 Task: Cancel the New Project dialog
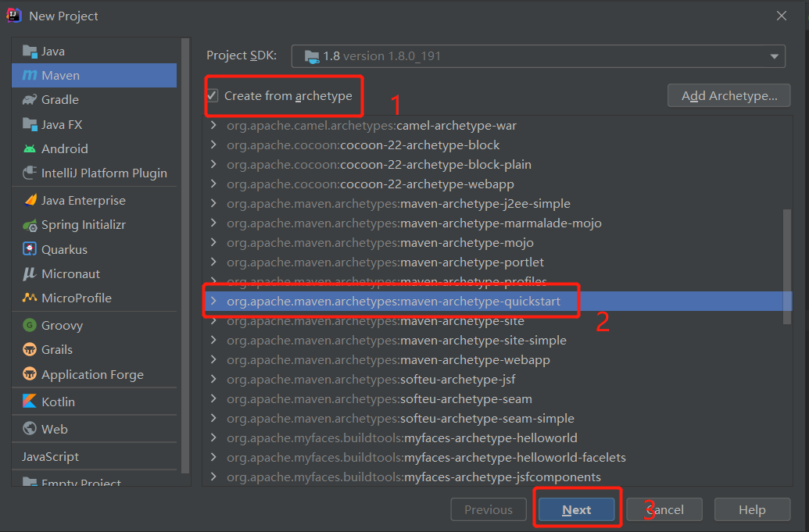664,509
